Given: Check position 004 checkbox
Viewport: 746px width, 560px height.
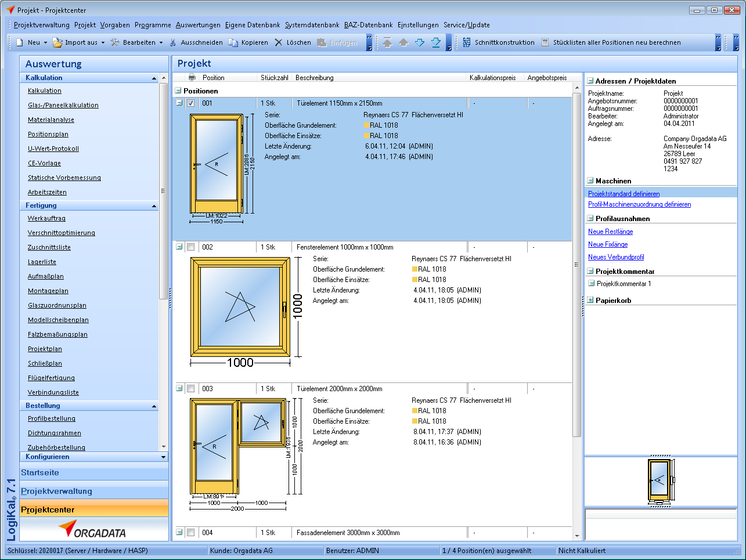Looking at the screenshot, I should pyautogui.click(x=190, y=533).
